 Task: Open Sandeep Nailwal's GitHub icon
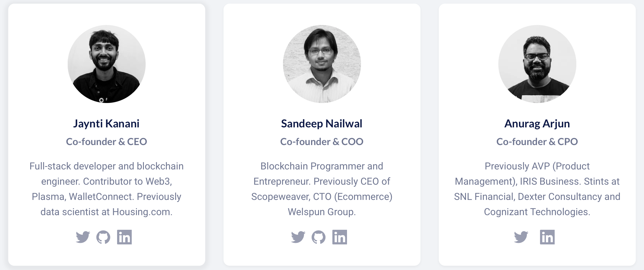point(319,237)
